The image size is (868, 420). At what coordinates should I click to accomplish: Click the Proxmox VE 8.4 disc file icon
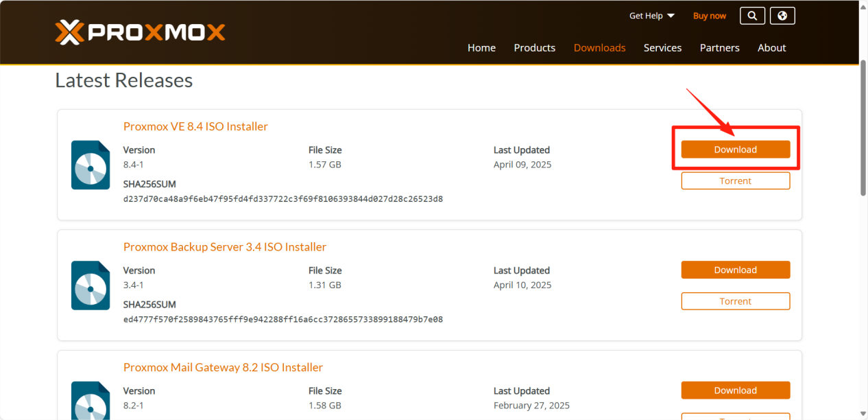pos(91,165)
